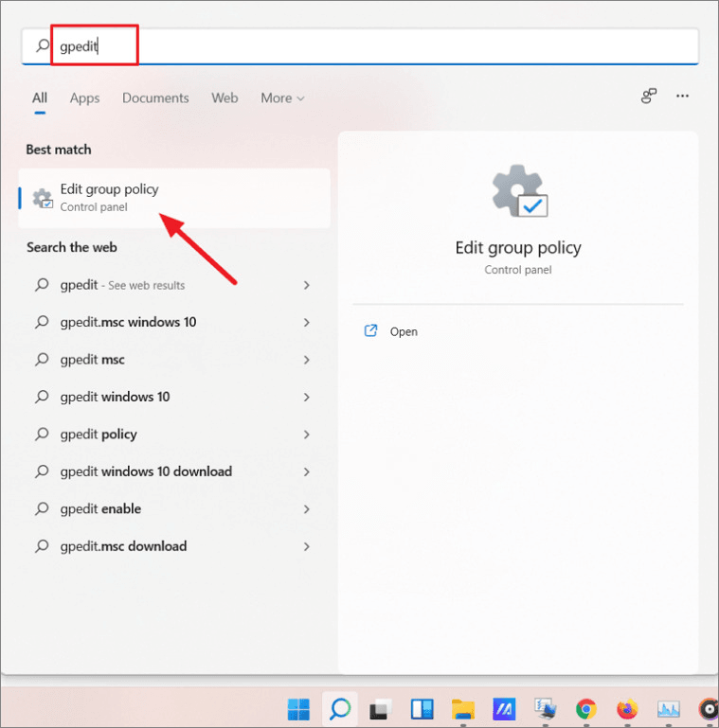Expand arrow for 'gpedit policy'
Screen dimensions: 719x728
[307, 435]
